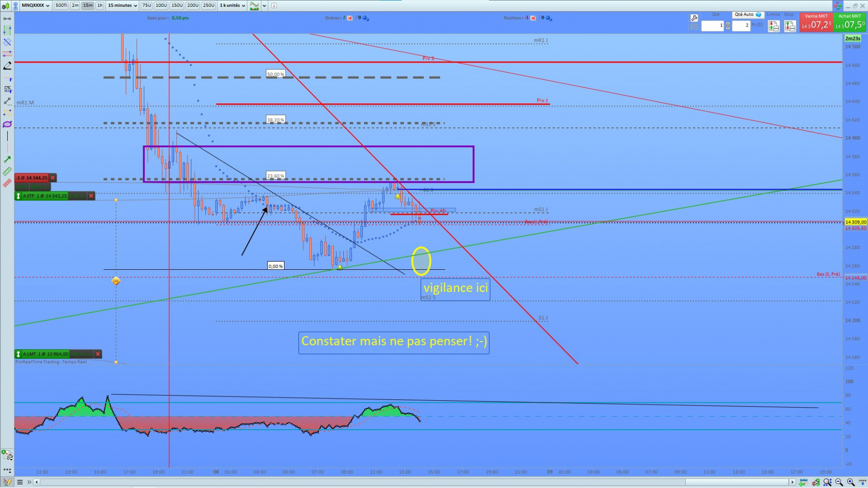
Task: Toggle the Qté Auto option
Action: pos(747,14)
